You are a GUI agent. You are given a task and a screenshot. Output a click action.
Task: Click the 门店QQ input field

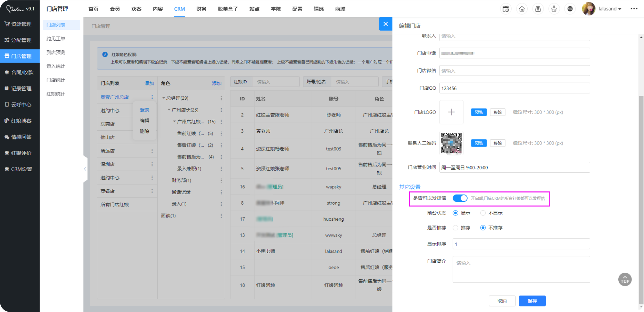pyautogui.click(x=514, y=88)
